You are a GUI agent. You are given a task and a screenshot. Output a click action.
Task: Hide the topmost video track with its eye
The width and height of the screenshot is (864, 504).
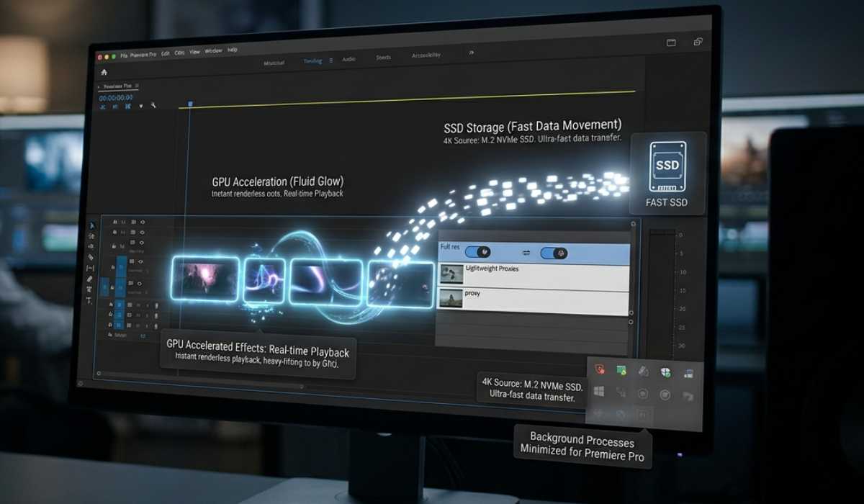(x=143, y=222)
